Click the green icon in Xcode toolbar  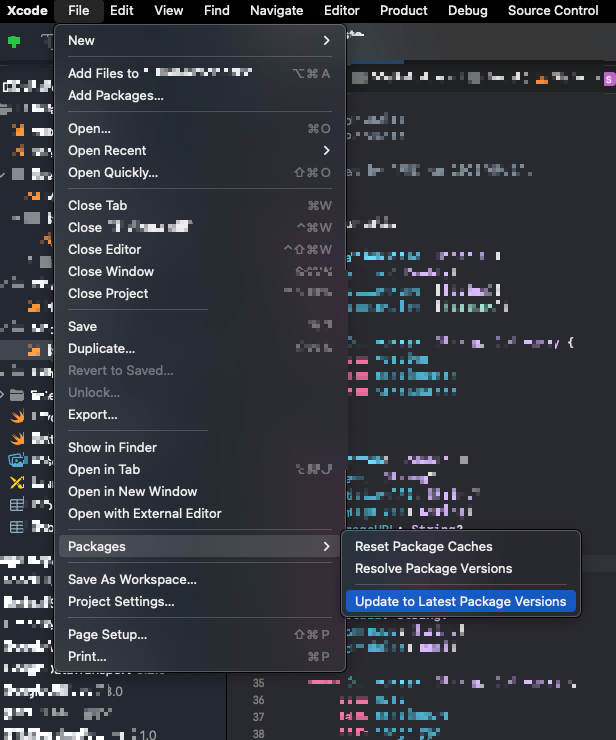point(14,42)
